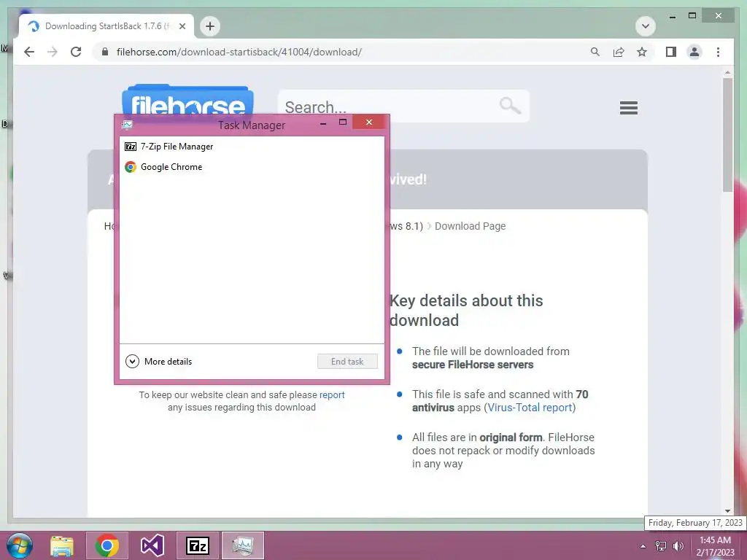Image resolution: width=747 pixels, height=560 pixels.
Task: Open File Explorer from taskbar
Action: 62,545
